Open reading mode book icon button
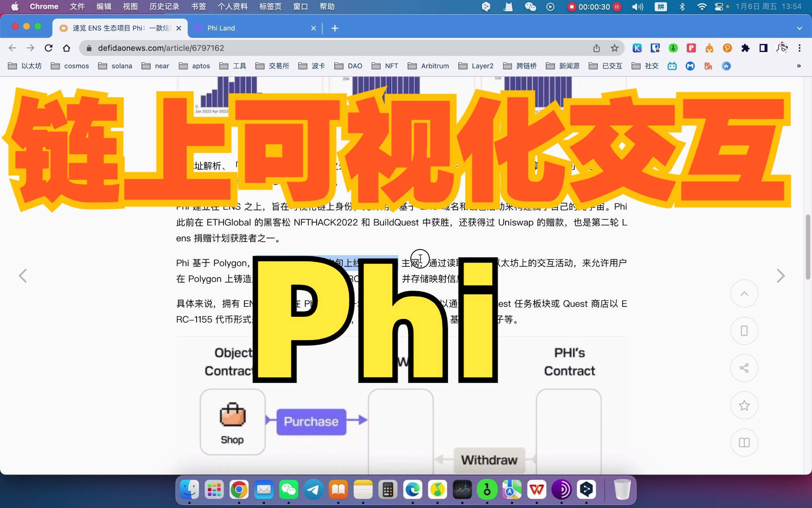This screenshot has width=812, height=508. coord(744,442)
